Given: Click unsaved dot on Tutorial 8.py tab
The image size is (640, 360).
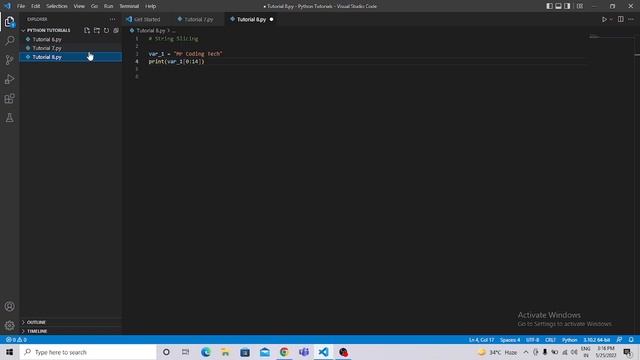Looking at the screenshot, I should pos(271,19).
